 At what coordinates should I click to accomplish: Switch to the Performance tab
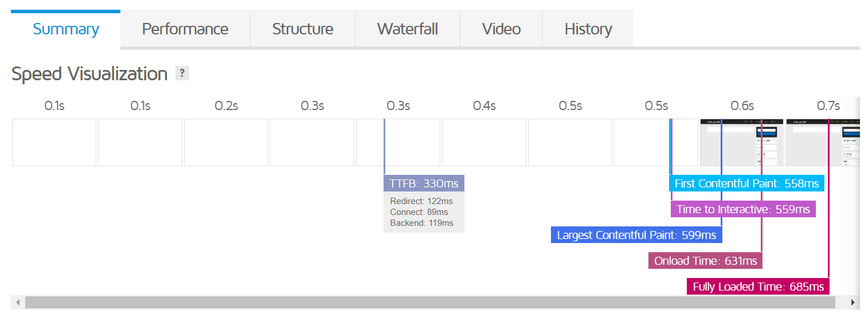[185, 29]
